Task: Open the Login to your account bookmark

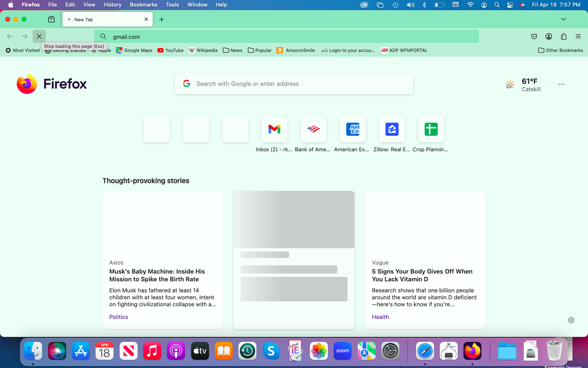Action: click(348, 50)
